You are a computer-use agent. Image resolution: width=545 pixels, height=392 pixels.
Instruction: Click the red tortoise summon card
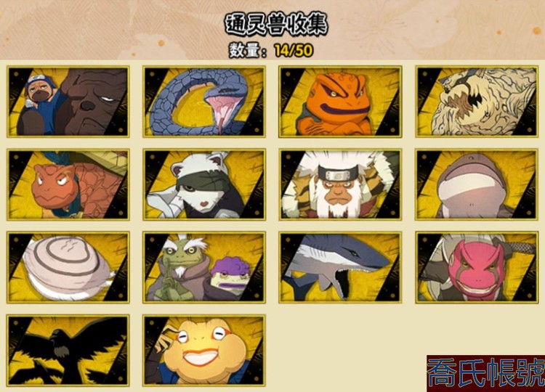coord(68,184)
